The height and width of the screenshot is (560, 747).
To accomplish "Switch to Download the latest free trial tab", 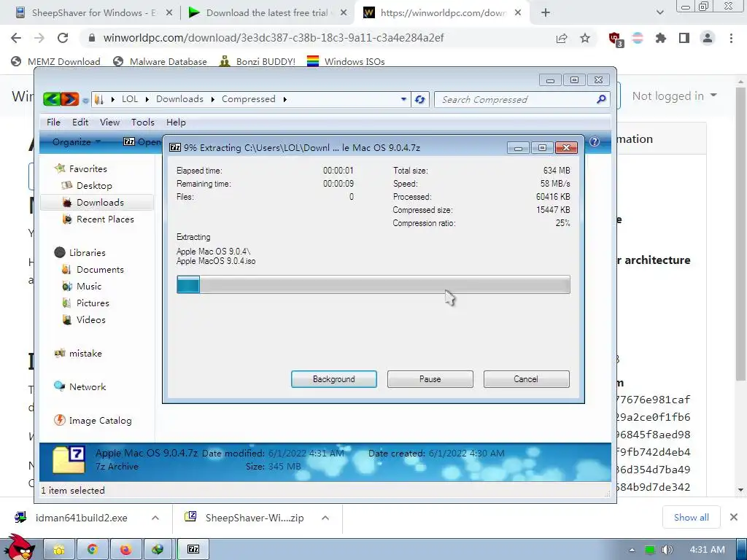I will (x=260, y=13).
